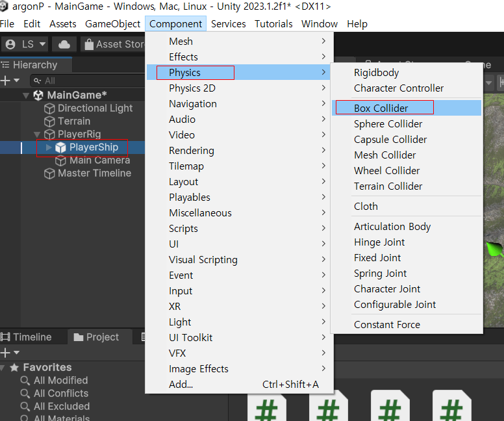Click the Terrain cube icon
This screenshot has height=421, width=504.
point(49,121)
